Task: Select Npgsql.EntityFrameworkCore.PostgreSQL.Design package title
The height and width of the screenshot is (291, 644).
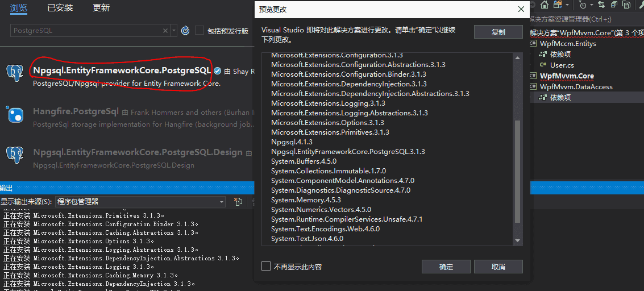Action: (138, 152)
